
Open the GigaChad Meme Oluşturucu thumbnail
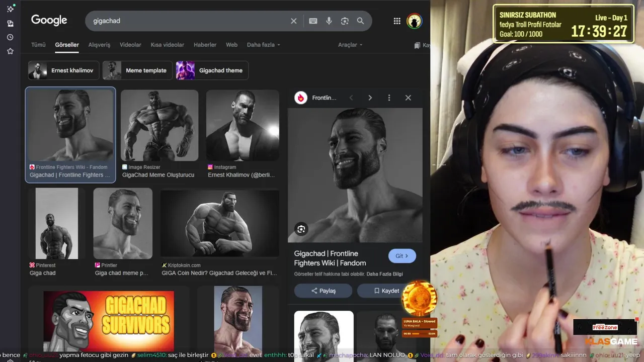tap(159, 125)
